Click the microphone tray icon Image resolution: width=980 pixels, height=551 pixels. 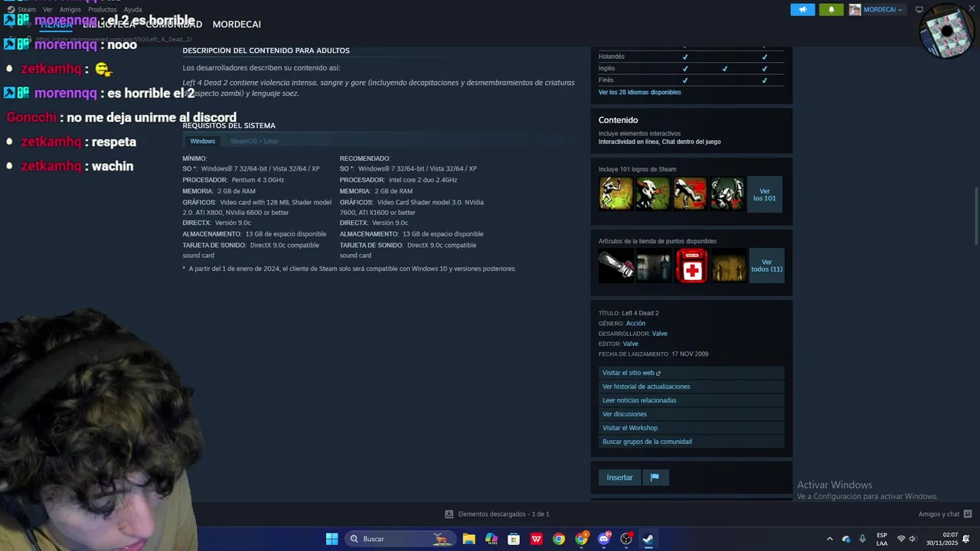[862, 539]
